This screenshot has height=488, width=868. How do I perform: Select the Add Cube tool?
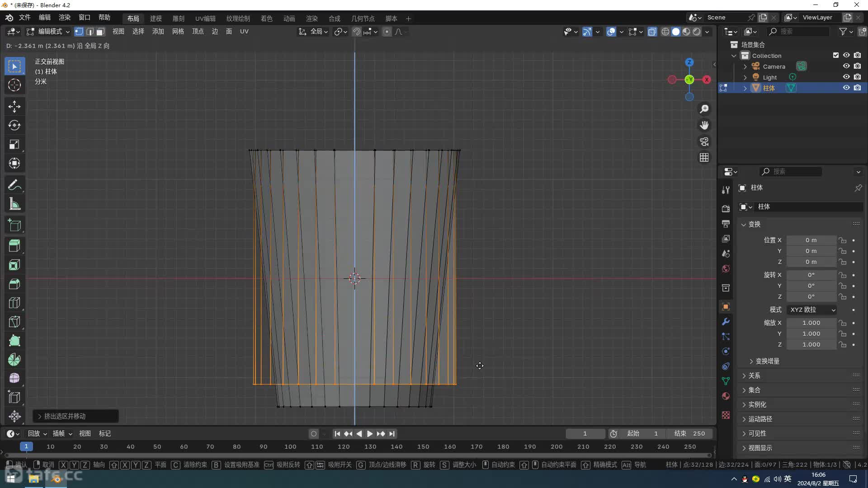14,225
